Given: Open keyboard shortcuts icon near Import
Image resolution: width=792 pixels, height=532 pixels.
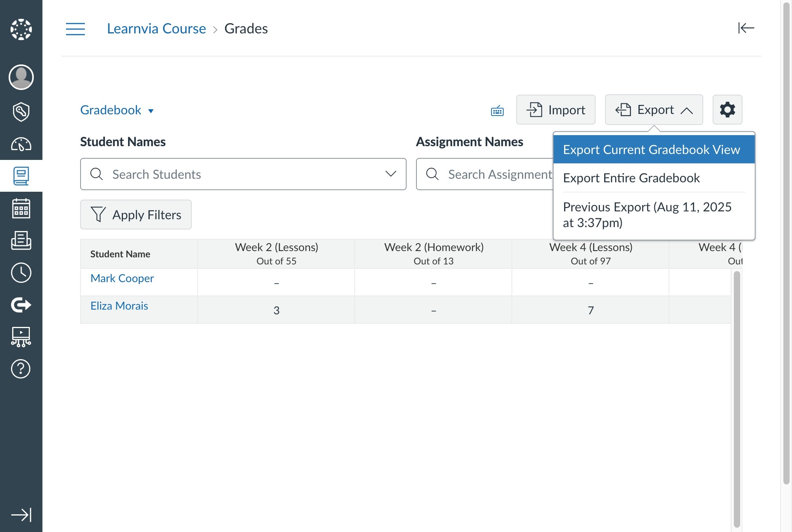Looking at the screenshot, I should click(x=497, y=111).
